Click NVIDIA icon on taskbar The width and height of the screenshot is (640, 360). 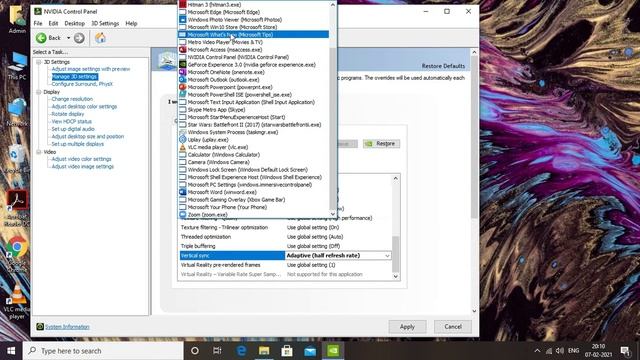(x=333, y=351)
